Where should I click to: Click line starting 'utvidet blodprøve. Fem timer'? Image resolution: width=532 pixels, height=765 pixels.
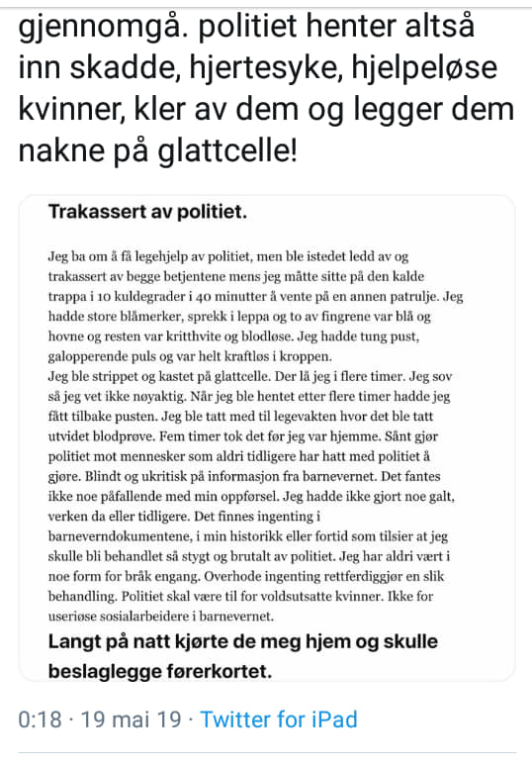(x=243, y=436)
